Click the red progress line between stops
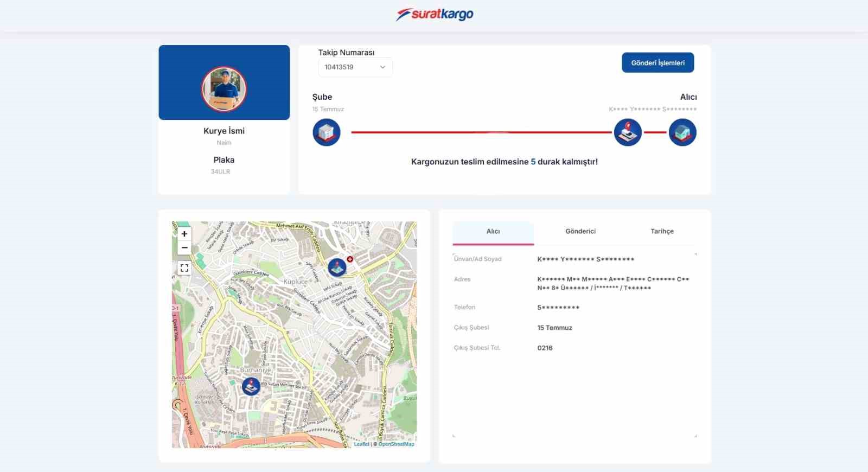Screen dimensions: 868x472 point(481,132)
